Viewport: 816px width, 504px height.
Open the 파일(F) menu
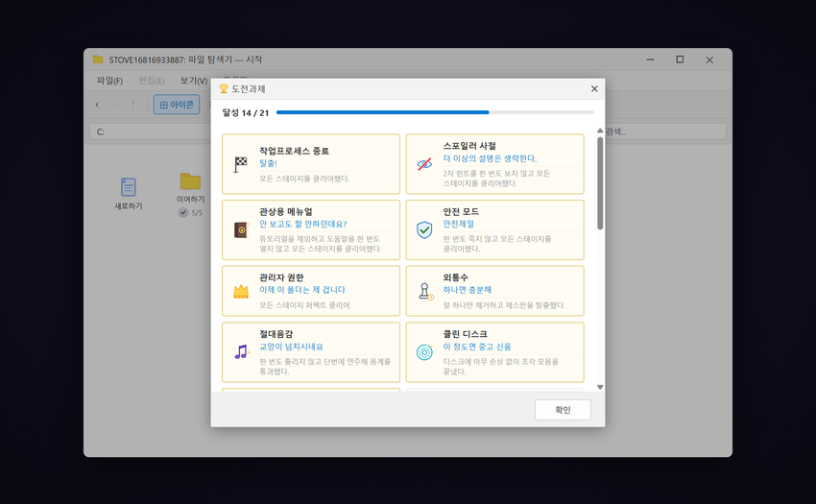coord(109,81)
